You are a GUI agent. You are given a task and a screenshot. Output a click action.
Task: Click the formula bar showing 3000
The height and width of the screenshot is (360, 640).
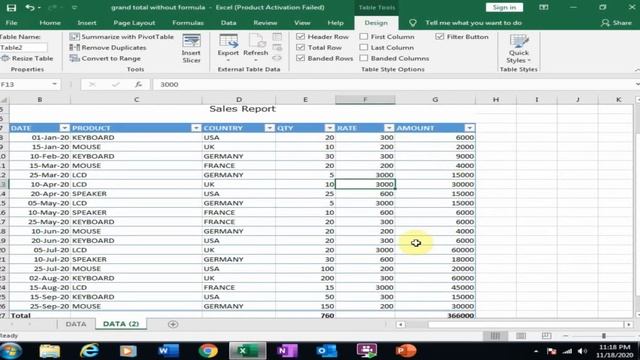coord(394,84)
